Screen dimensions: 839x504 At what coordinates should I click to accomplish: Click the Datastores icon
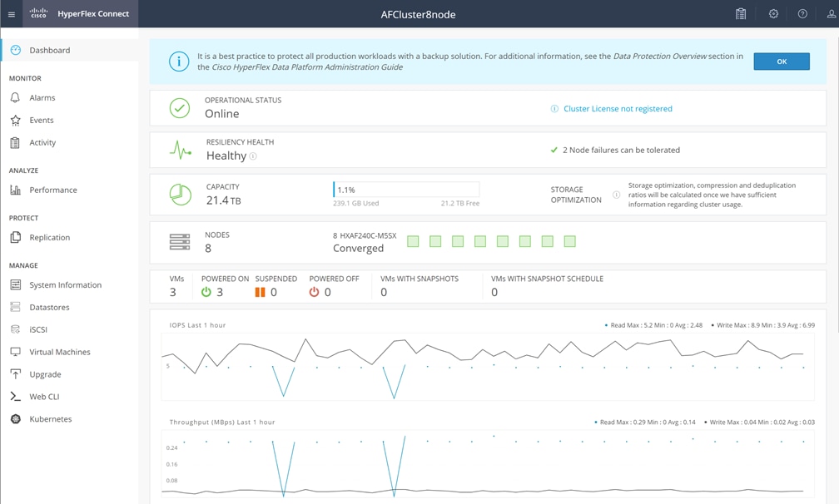(x=16, y=307)
